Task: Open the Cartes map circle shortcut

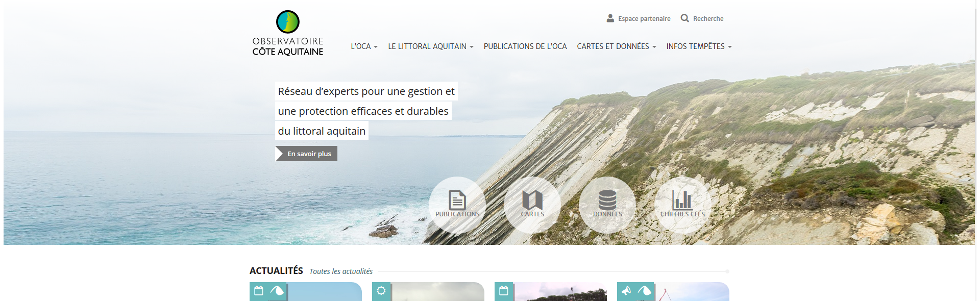Action: [x=532, y=205]
